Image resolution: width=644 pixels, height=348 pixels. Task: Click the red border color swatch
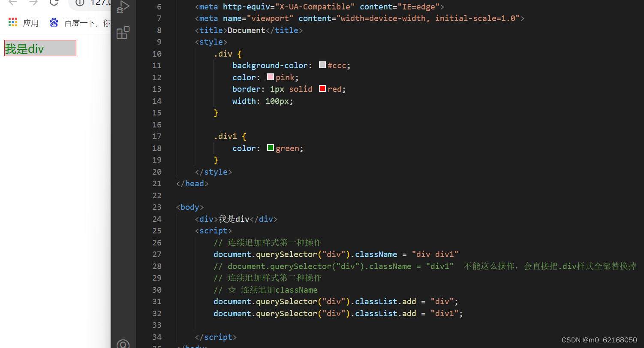tap(322, 88)
